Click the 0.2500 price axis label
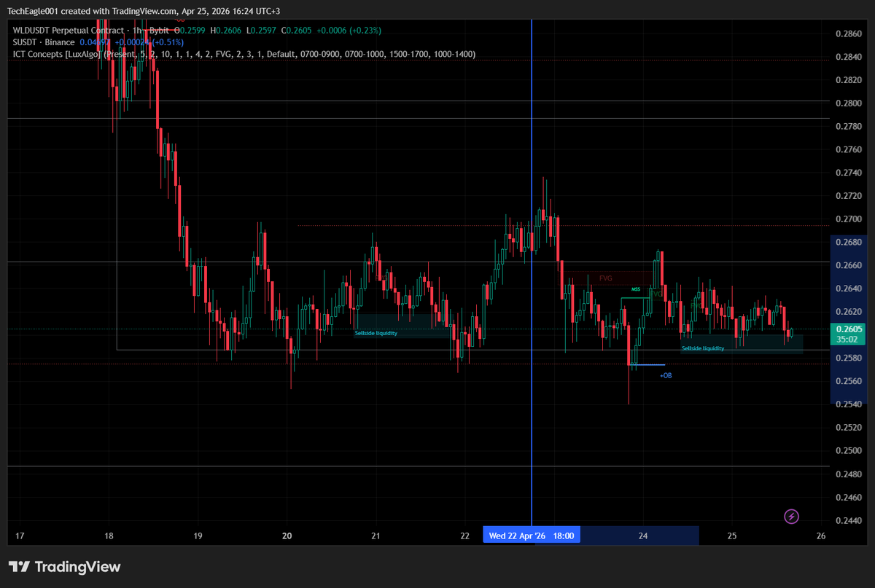This screenshot has height=588, width=875. tap(850, 450)
